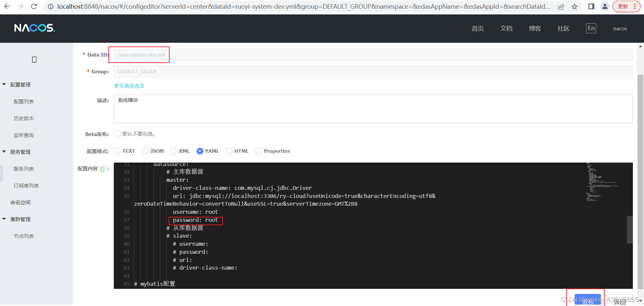Viewport: 644px width, 306px height.
Task: Open 历史版本 in sidebar
Action: tap(24, 118)
